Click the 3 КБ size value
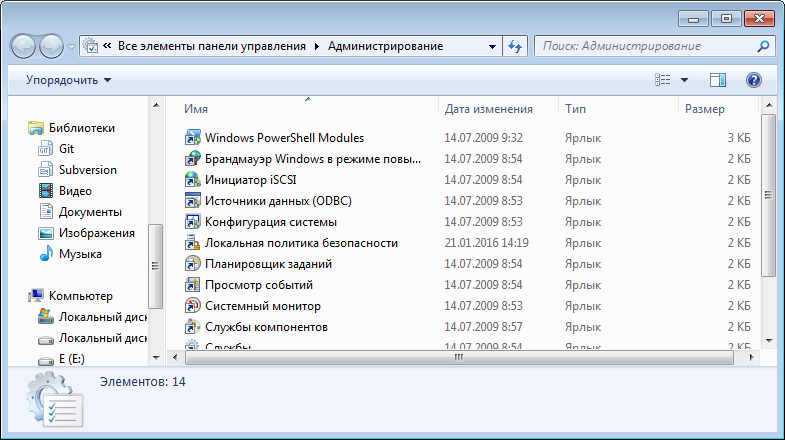 tap(739, 138)
